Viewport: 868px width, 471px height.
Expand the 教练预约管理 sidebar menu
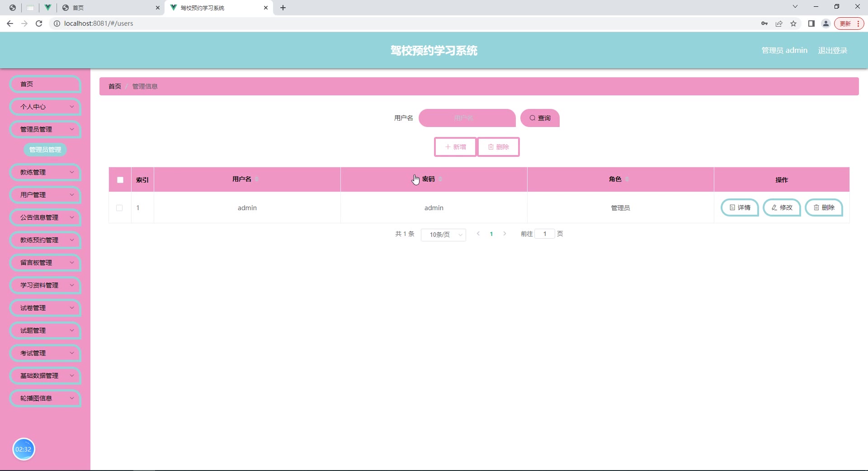point(45,240)
